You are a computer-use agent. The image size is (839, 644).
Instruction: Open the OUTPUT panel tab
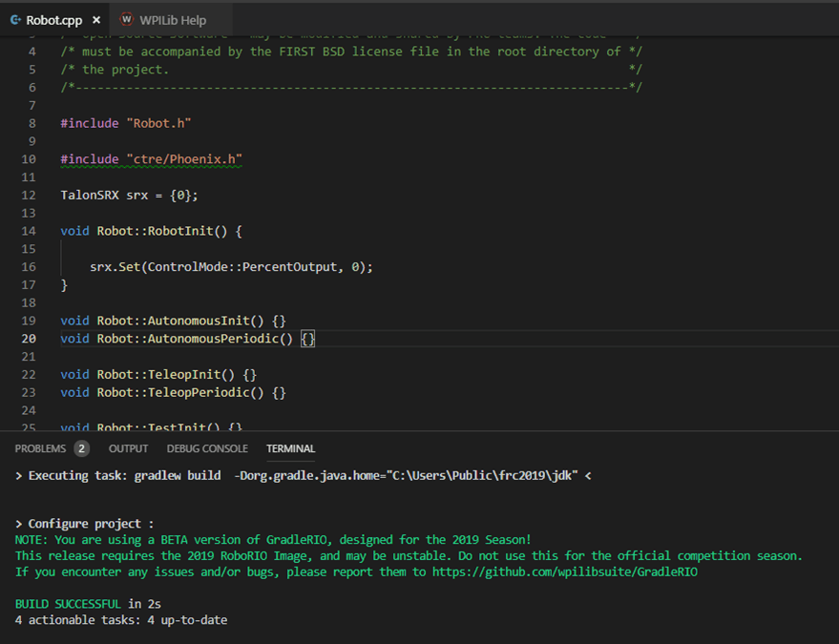(129, 448)
